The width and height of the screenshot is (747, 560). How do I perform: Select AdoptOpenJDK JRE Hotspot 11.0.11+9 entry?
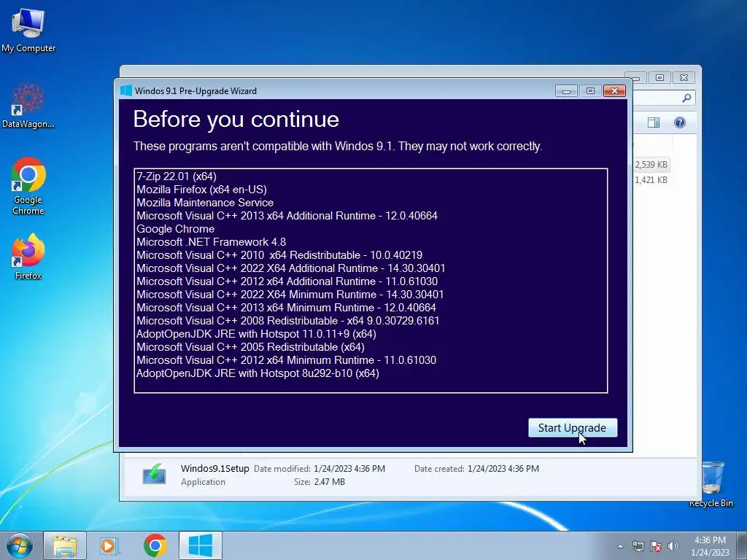click(256, 334)
